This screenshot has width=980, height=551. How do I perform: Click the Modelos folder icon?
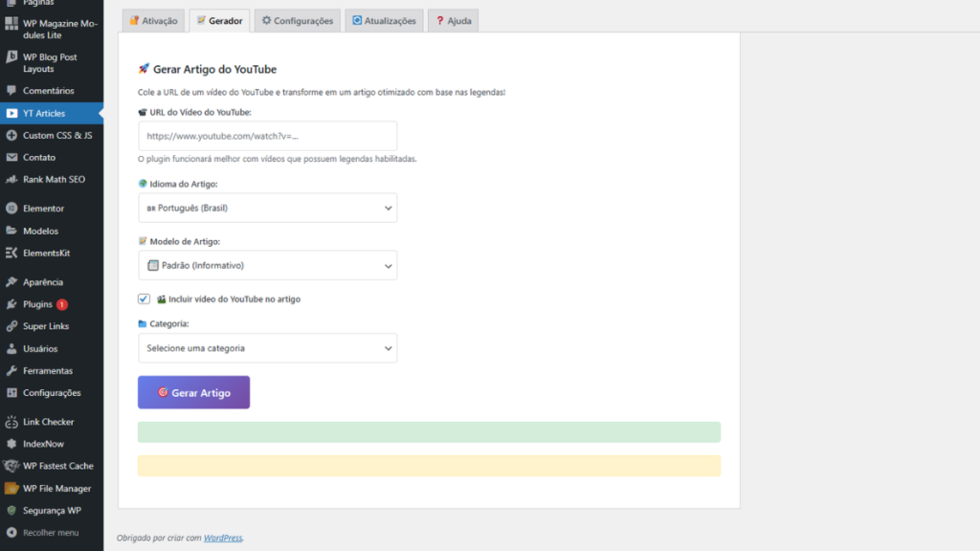11,231
